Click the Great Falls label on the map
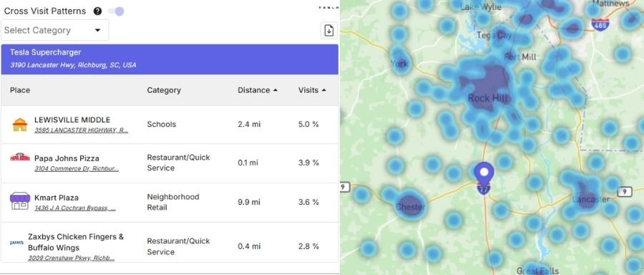 point(537,271)
